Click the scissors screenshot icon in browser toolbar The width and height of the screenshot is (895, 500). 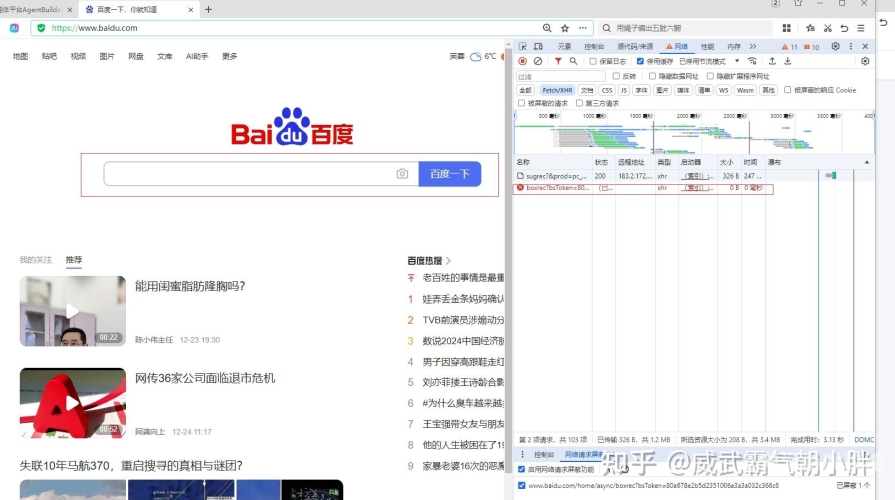(x=828, y=27)
